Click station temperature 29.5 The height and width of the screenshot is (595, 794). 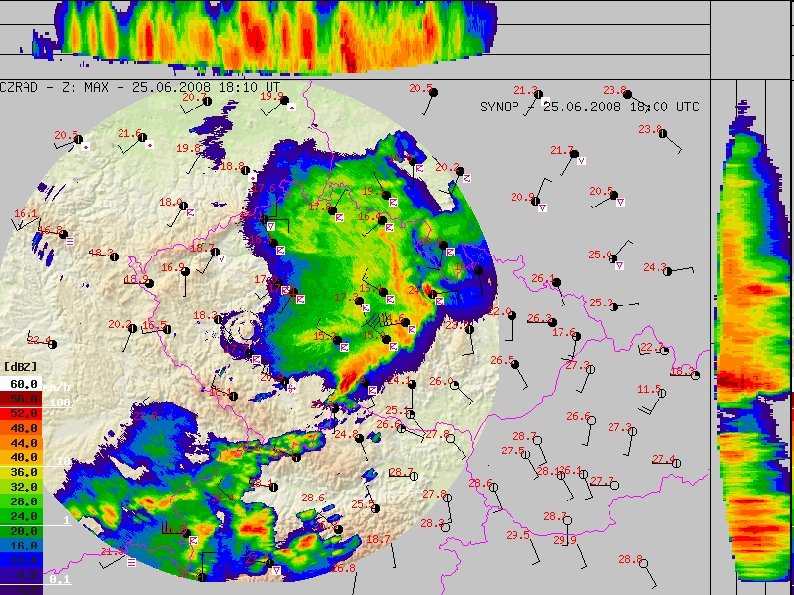tap(518, 535)
